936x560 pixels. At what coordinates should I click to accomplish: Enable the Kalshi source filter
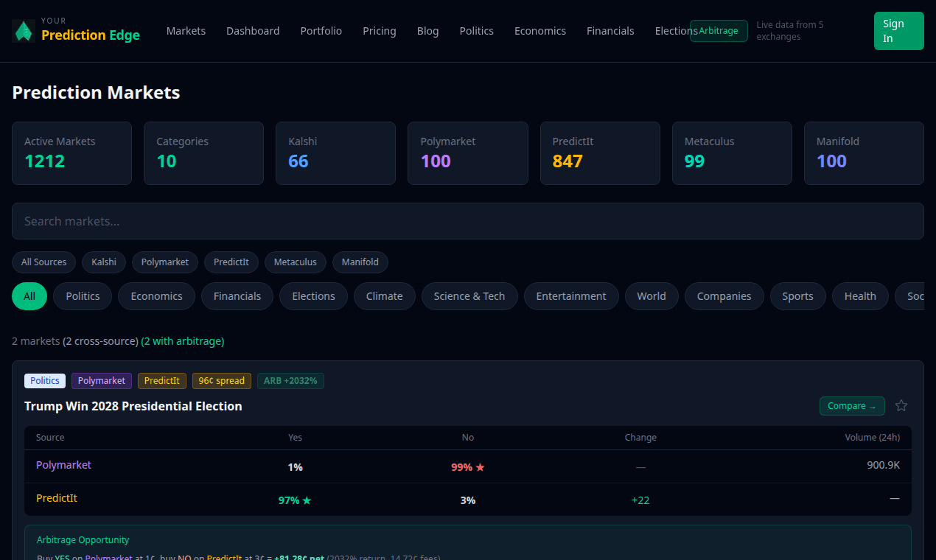[x=103, y=262]
